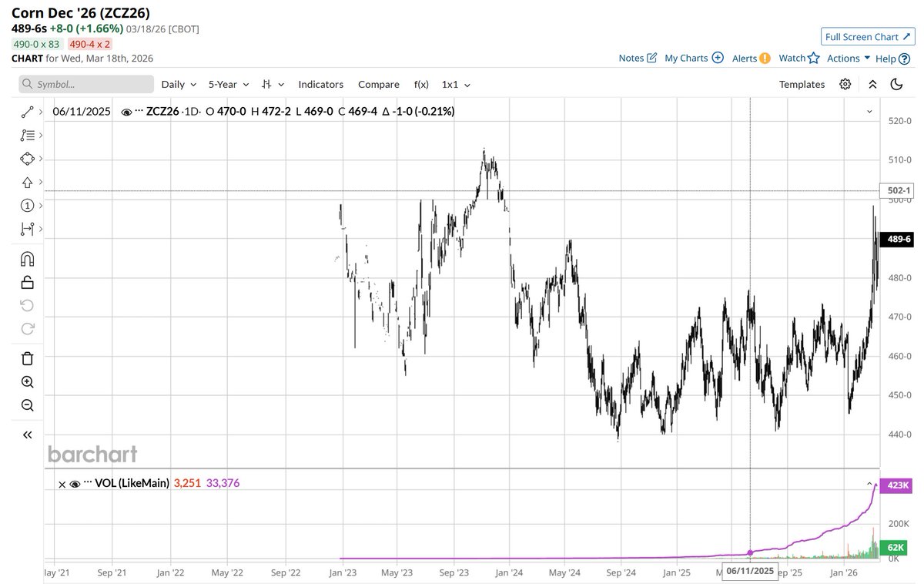Screen dimensions: 924x584
Task: Collapse the left drawing toolbar
Action: click(28, 435)
